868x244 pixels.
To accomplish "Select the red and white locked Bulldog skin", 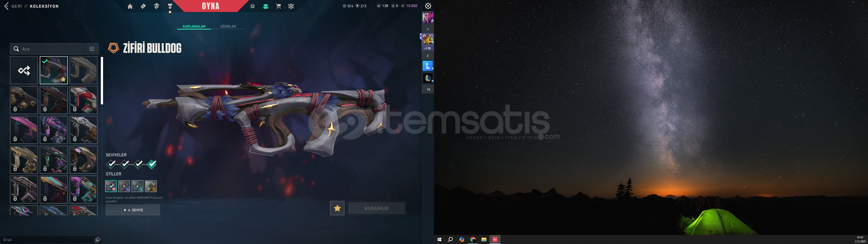I will pyautogui.click(x=84, y=100).
